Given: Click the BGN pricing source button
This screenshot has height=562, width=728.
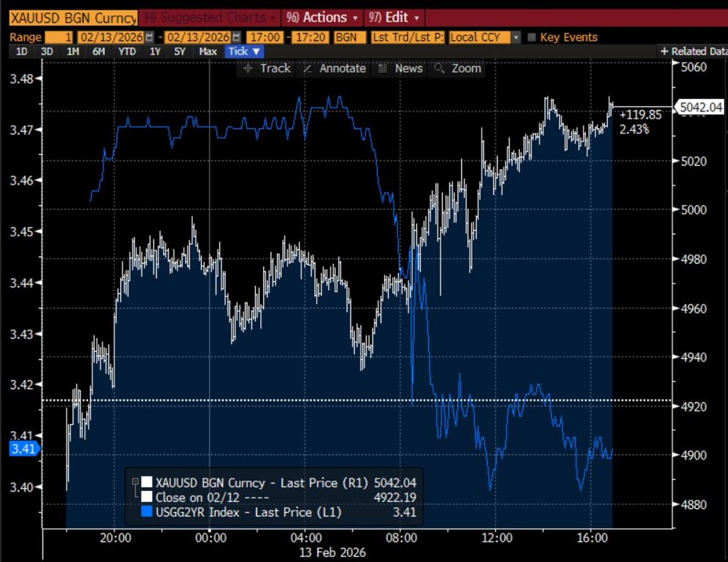Looking at the screenshot, I should coord(349,37).
